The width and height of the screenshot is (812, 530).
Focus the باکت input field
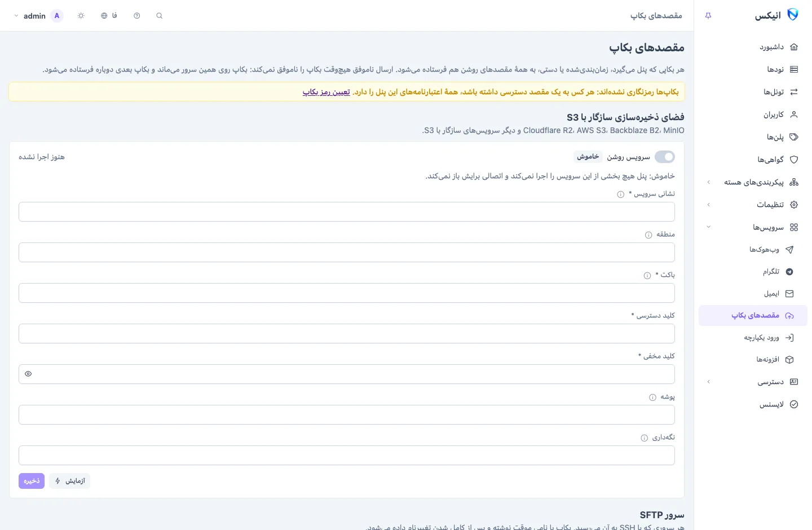point(347,293)
